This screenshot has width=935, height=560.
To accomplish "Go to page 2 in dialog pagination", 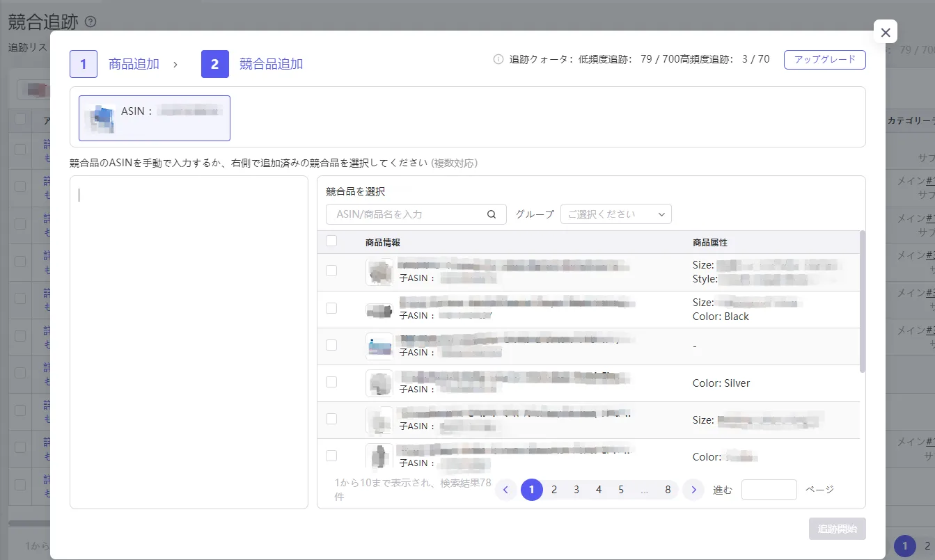I will (554, 490).
